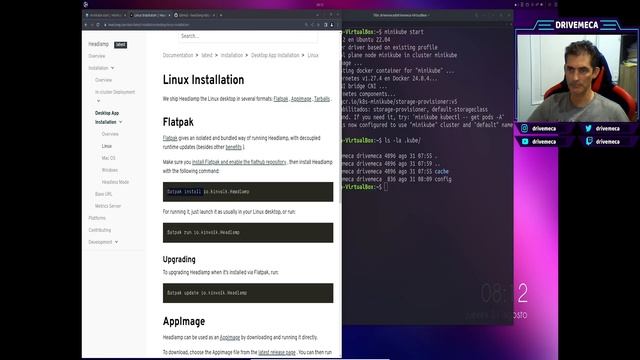This screenshot has height=360, width=640.
Task: Open Metrics Server sidebar entry
Action: pos(108,206)
